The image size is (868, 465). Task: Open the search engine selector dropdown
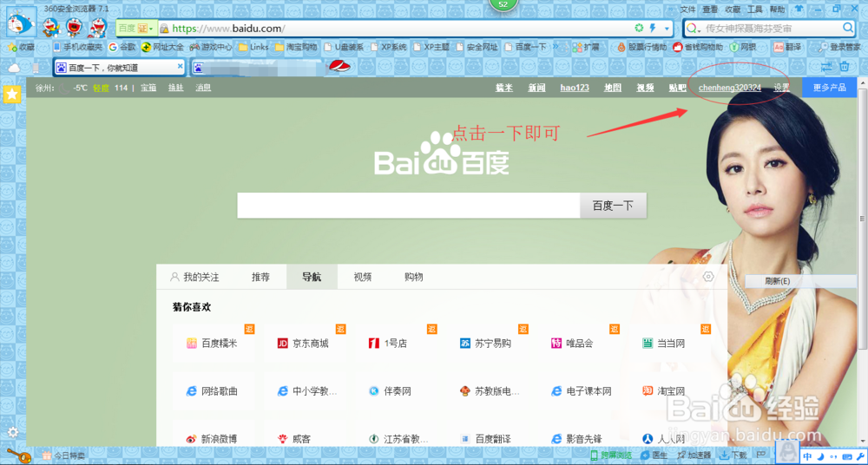tap(692, 28)
